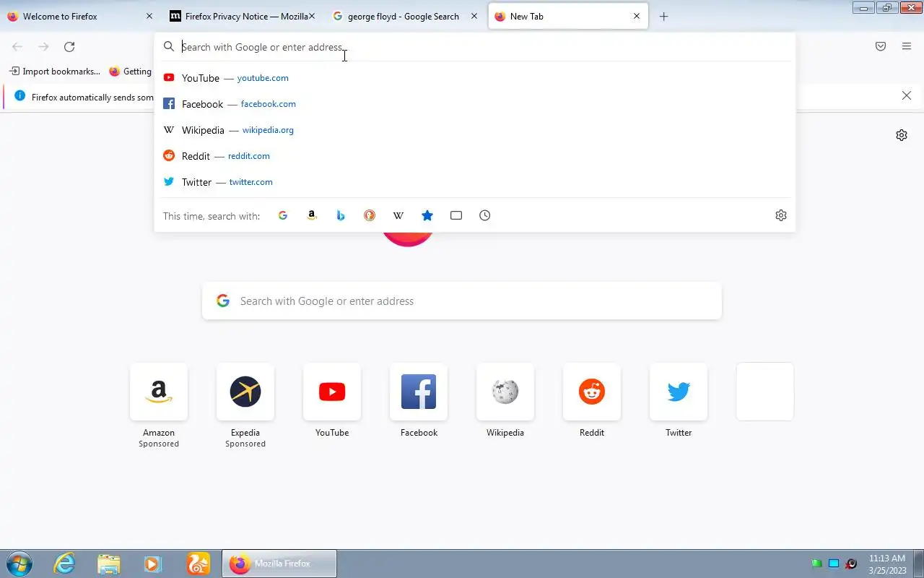Switch to george floyd Google Search tab
The image size is (924, 578).
coord(404,16)
